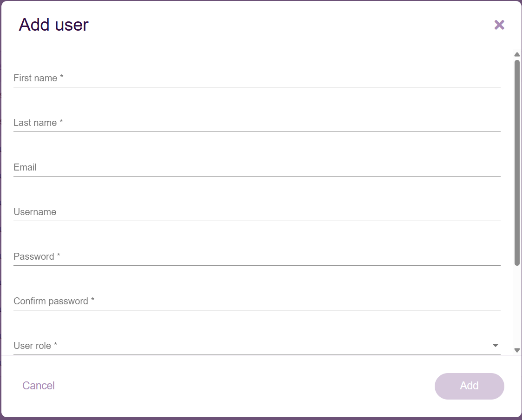The image size is (522, 420).
Task: Click the "Email" label text
Action: 25,167
